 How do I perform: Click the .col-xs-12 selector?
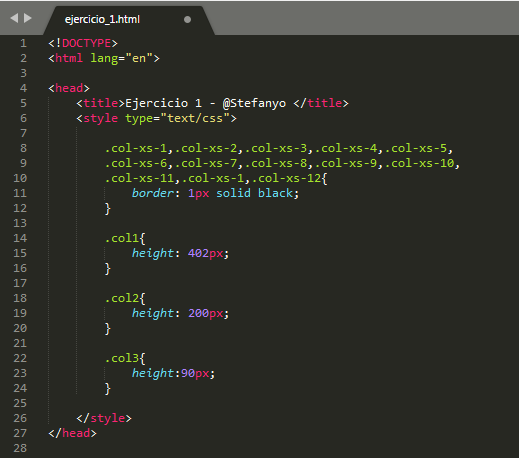click(x=286, y=178)
